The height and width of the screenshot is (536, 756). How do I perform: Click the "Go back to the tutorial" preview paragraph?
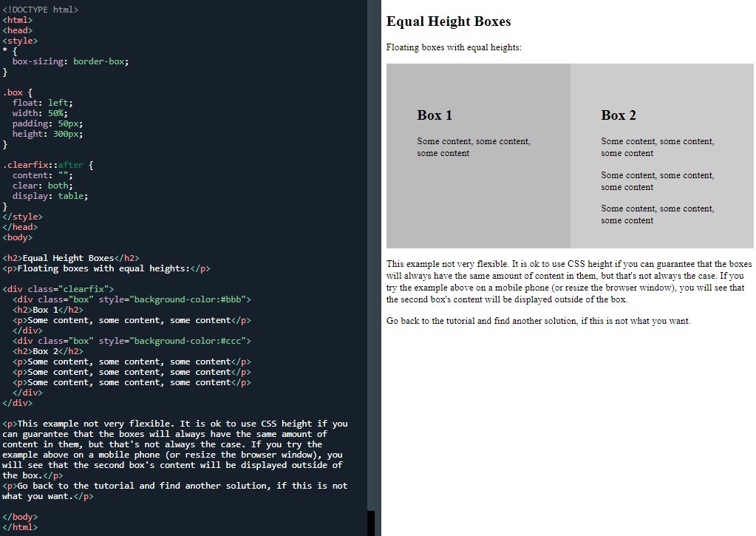538,321
